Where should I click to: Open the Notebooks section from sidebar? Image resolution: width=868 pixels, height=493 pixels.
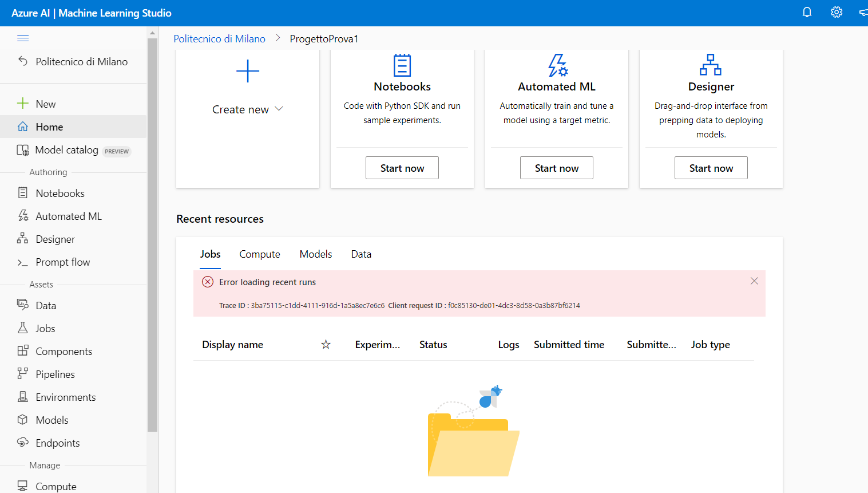59,193
